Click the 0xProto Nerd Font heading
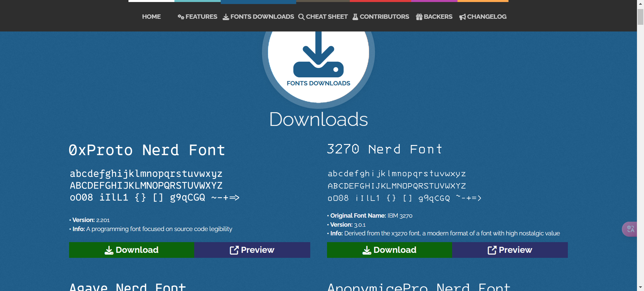 pyautogui.click(x=147, y=150)
